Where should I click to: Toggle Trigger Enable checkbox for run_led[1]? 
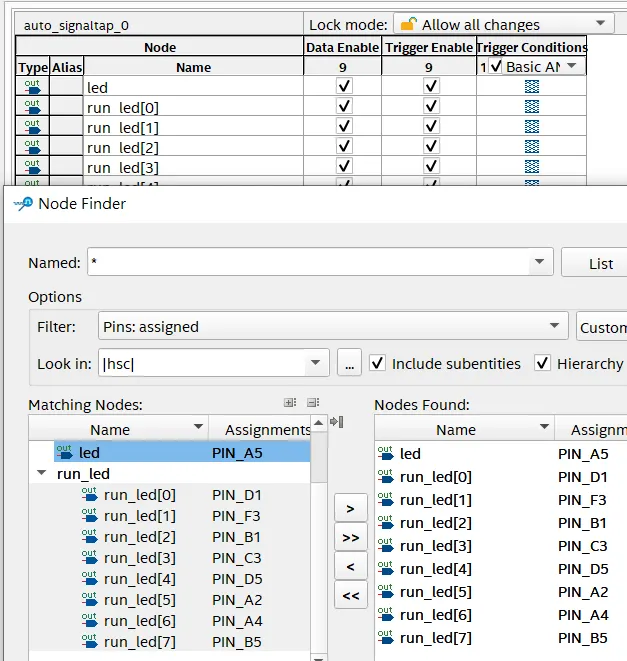coord(431,126)
